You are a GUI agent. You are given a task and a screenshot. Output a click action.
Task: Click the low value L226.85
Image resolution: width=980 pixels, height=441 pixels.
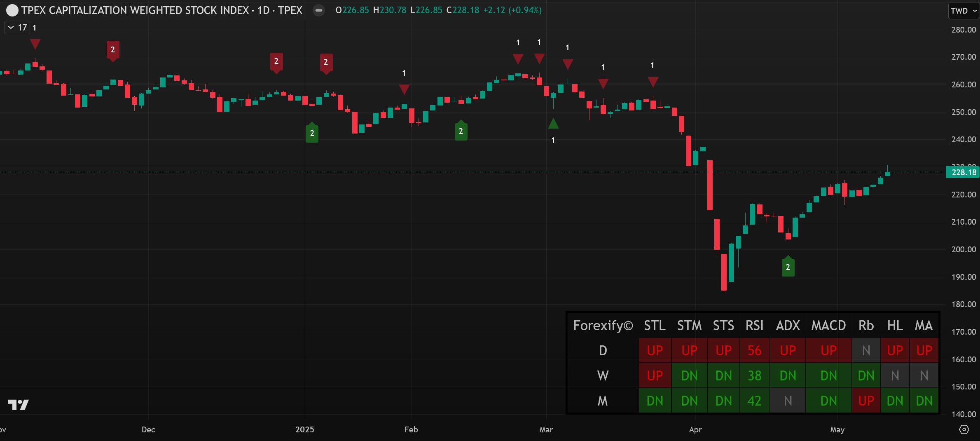tap(426, 10)
